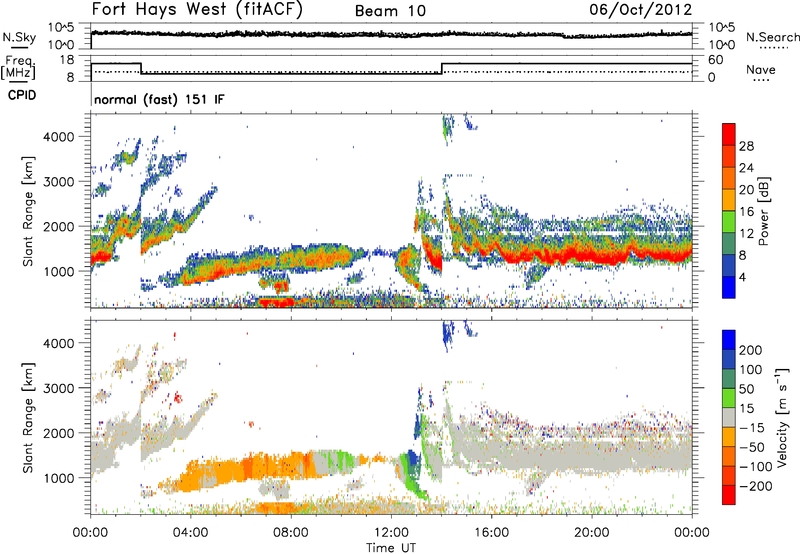The height and width of the screenshot is (554, 800).
Task: Click the light green segment of power colorbar
Action: point(729,222)
